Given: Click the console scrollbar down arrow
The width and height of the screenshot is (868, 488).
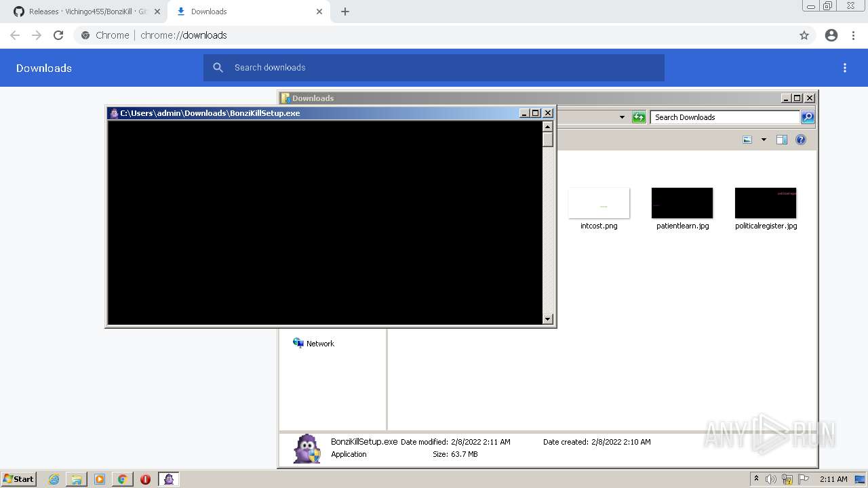Looking at the screenshot, I should click(x=548, y=319).
